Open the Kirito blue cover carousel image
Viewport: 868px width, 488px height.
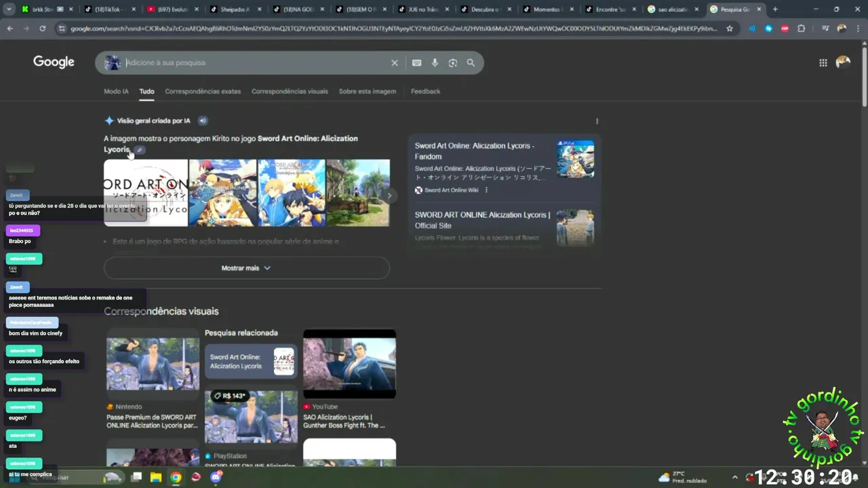tap(292, 192)
